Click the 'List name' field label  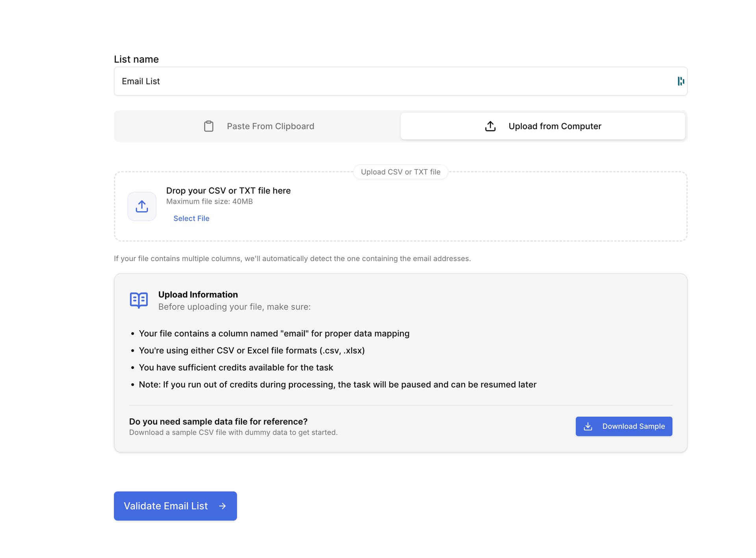136,59
